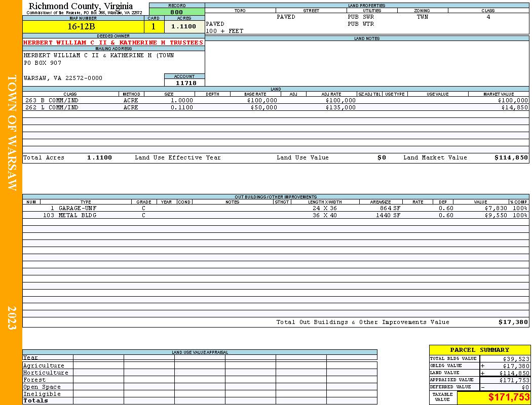Screen dimensions: 532x405
Task: Click the 864 SF area value
Action: [390, 208]
